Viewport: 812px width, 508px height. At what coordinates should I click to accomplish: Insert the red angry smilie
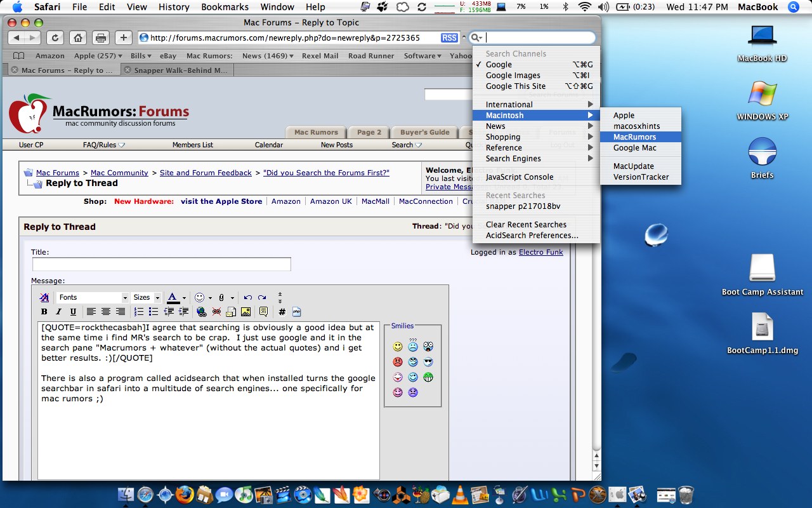tap(398, 362)
